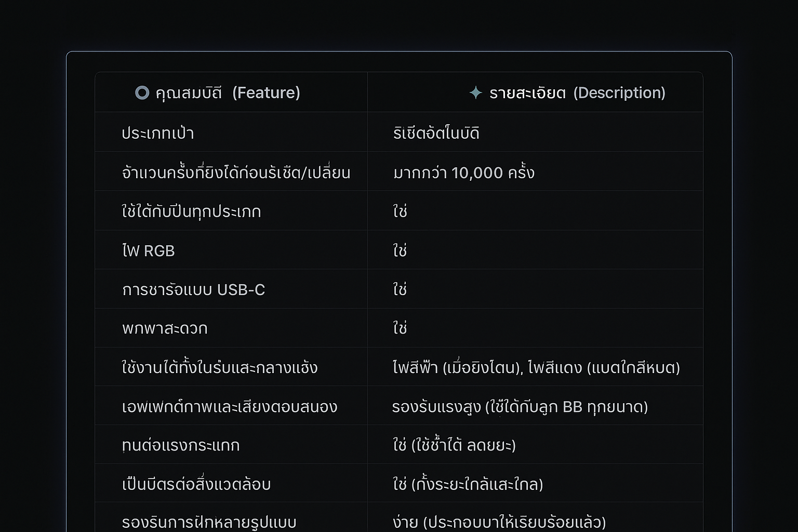Click the "การชาร์จแบบ USB-C" feature cell
Viewport: 798px width, 532px height.
193,289
